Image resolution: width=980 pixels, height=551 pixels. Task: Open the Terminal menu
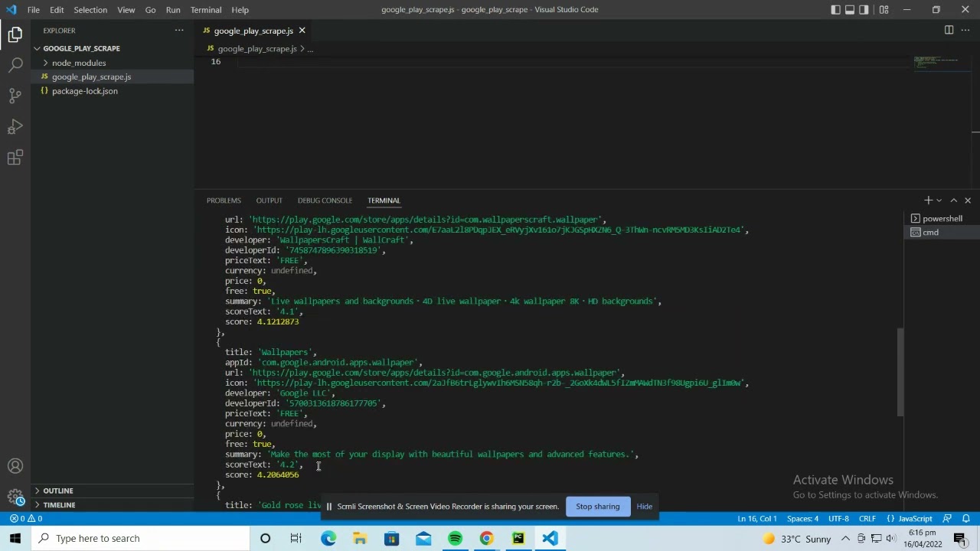tap(206, 10)
